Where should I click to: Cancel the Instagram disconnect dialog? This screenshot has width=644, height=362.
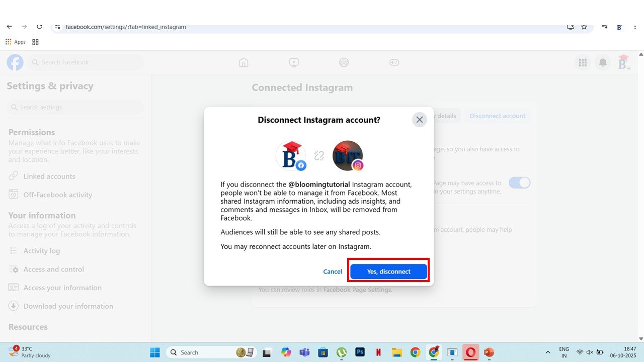[x=332, y=271]
